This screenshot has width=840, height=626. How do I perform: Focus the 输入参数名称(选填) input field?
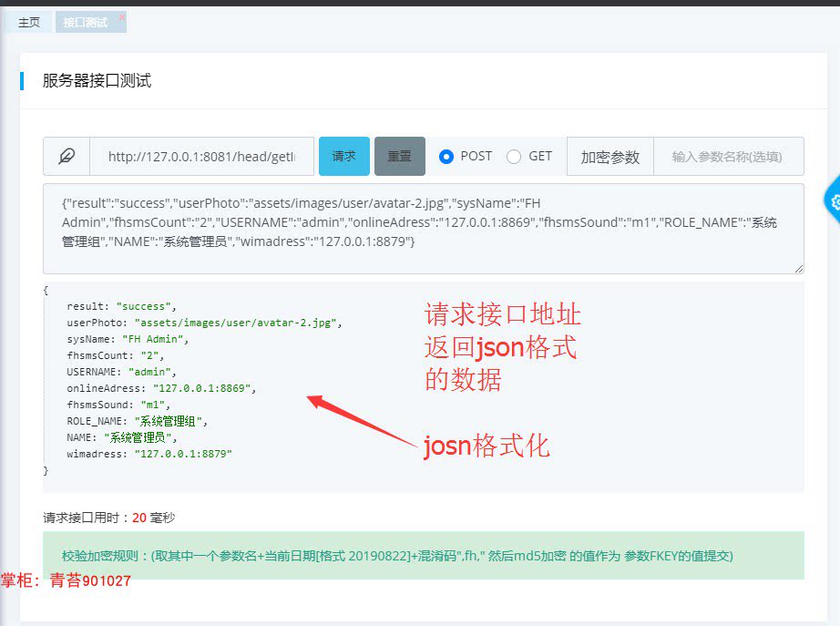(x=729, y=157)
